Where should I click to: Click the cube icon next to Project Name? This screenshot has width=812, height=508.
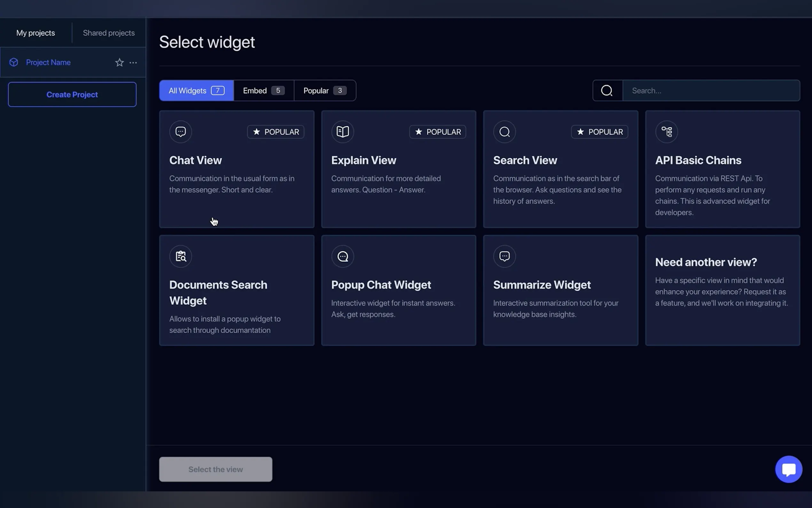point(14,62)
